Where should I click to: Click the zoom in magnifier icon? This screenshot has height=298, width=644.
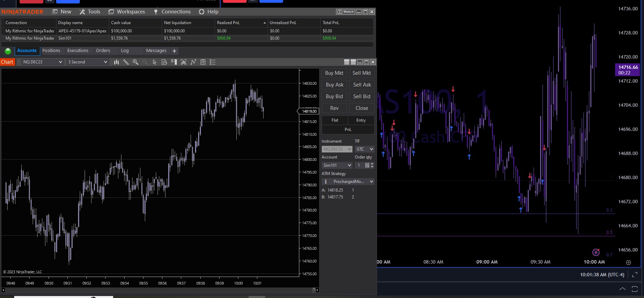pos(136,62)
